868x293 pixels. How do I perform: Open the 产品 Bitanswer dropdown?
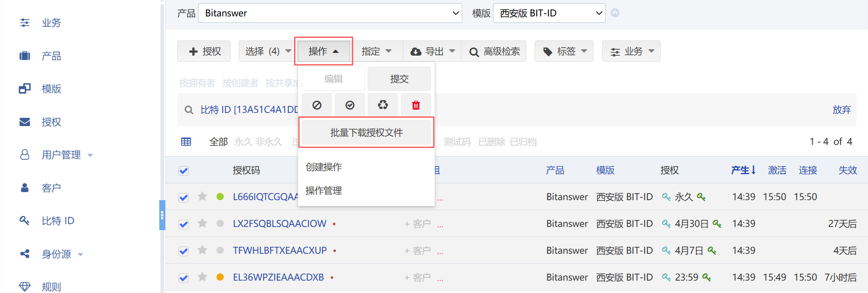pos(330,13)
